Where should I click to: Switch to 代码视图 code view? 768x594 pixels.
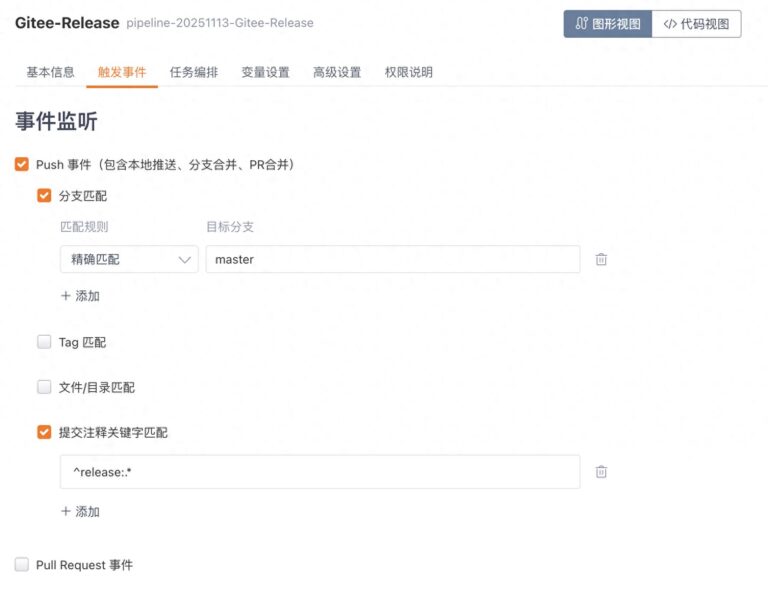tap(696, 24)
